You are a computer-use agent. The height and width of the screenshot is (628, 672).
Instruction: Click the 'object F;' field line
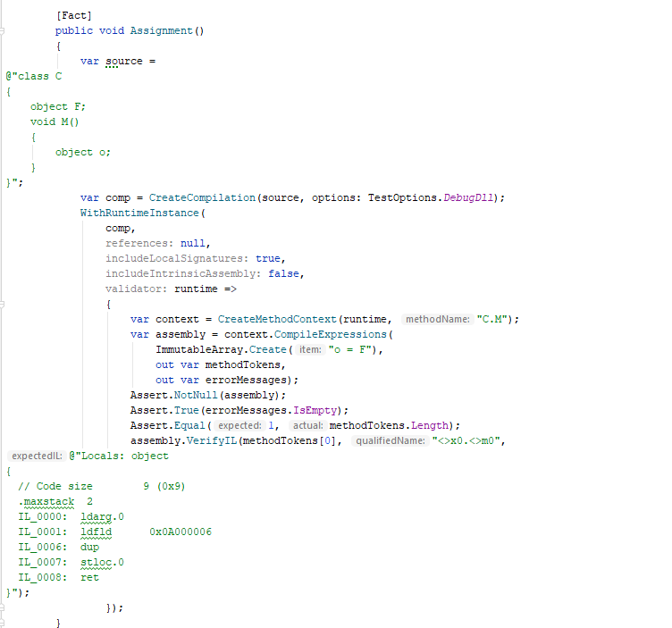click(x=58, y=106)
